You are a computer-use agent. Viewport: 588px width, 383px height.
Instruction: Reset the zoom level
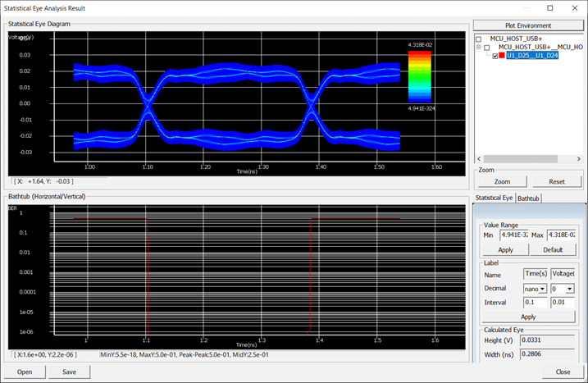[x=556, y=181]
